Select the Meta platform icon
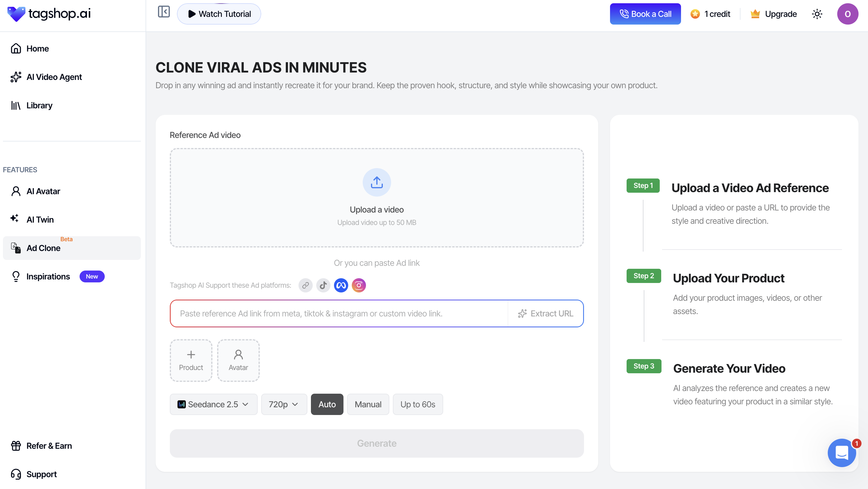Screen dimensions: 868x489 pos(341,285)
